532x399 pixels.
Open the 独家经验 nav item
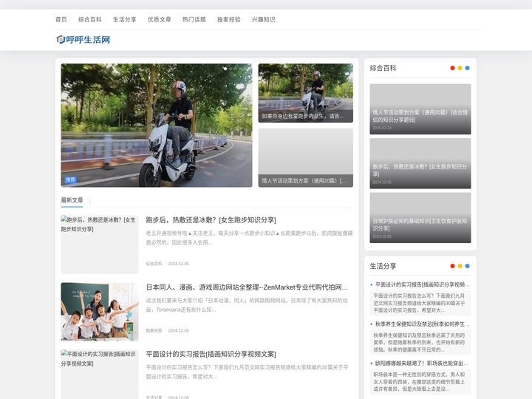228,20
